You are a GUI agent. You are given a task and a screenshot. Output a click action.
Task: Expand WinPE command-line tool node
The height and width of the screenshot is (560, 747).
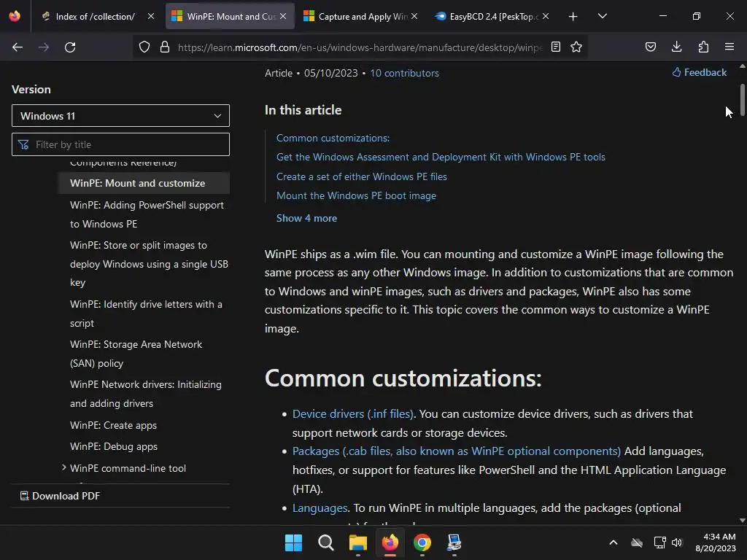point(64,467)
